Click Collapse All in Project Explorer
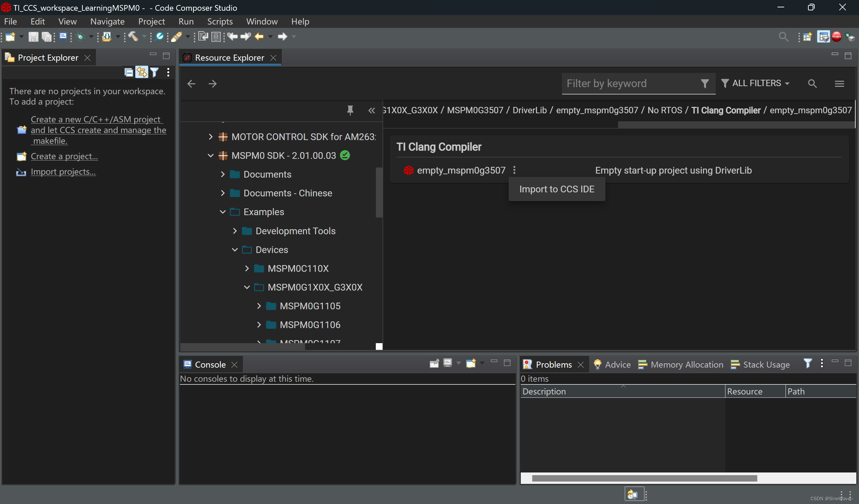859x504 pixels. (x=129, y=72)
